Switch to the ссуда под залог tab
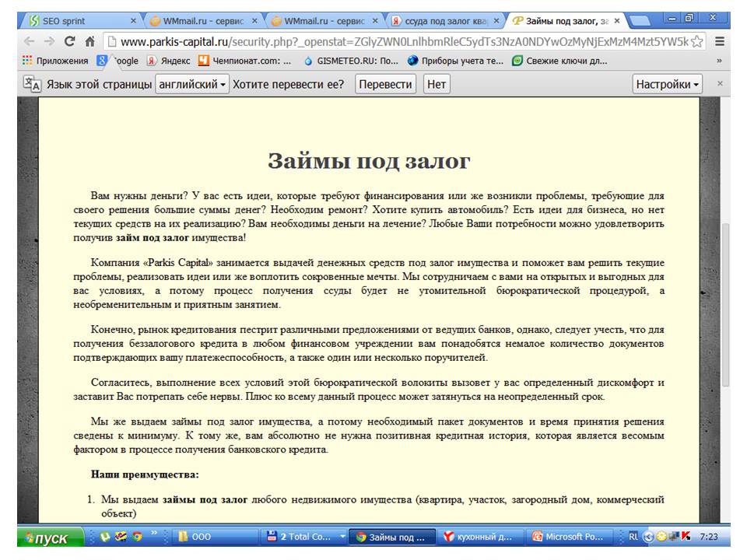 (445, 21)
